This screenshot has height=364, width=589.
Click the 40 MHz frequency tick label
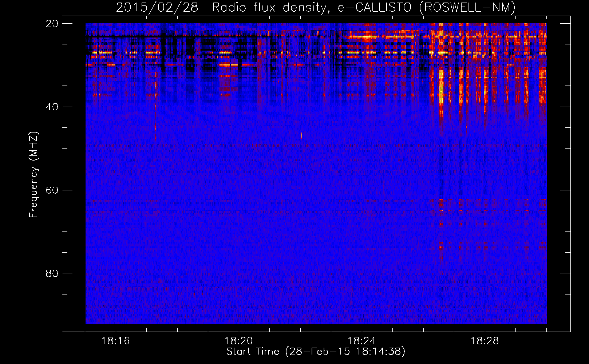52,107
